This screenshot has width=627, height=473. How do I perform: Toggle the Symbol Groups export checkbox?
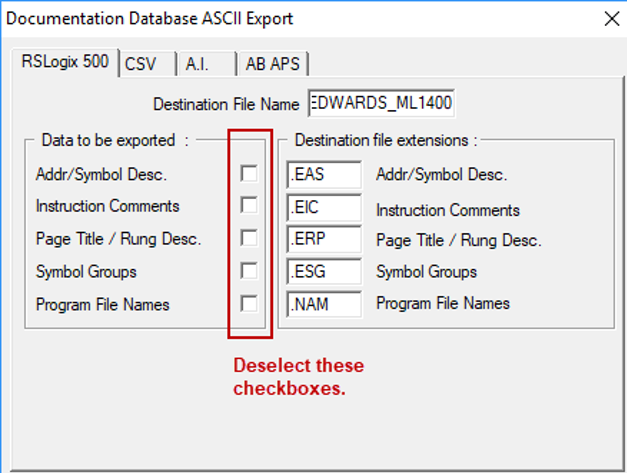pos(249,271)
